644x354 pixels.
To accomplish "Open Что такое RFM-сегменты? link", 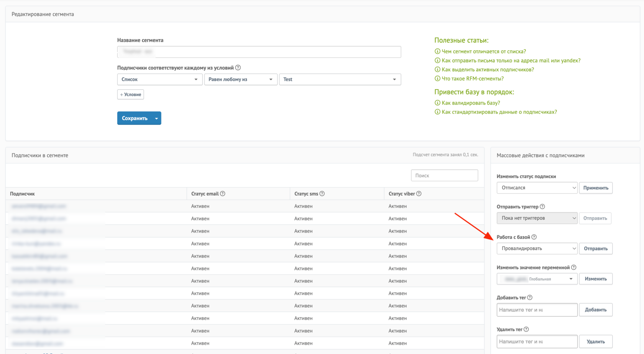I will 473,79.
